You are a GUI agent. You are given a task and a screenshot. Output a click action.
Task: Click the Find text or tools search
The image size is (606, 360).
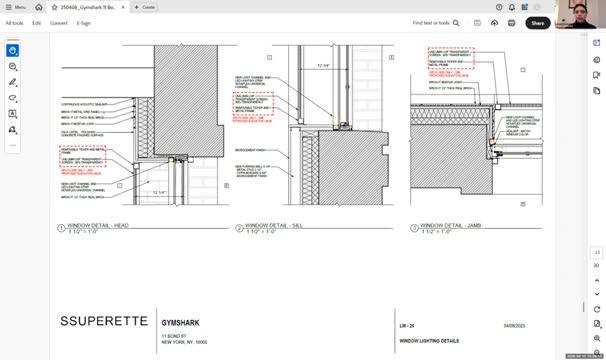(436, 23)
